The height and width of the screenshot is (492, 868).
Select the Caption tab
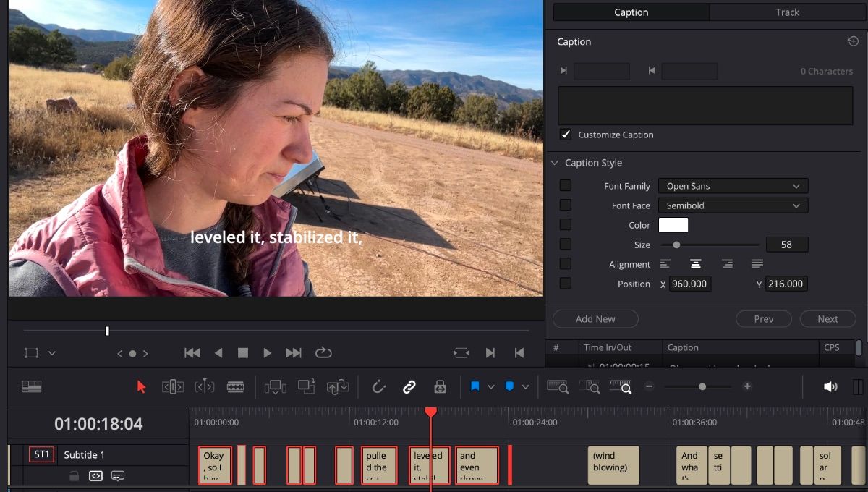pyautogui.click(x=631, y=12)
